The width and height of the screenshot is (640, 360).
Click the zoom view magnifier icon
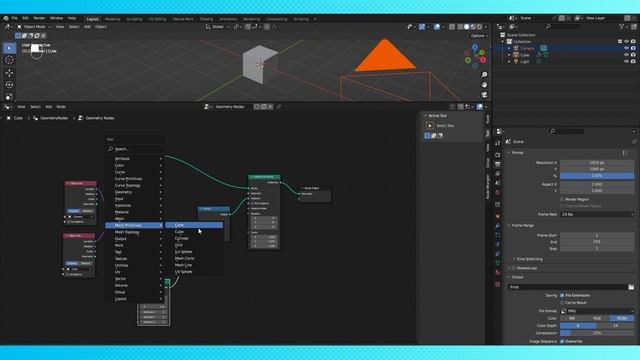(484, 75)
